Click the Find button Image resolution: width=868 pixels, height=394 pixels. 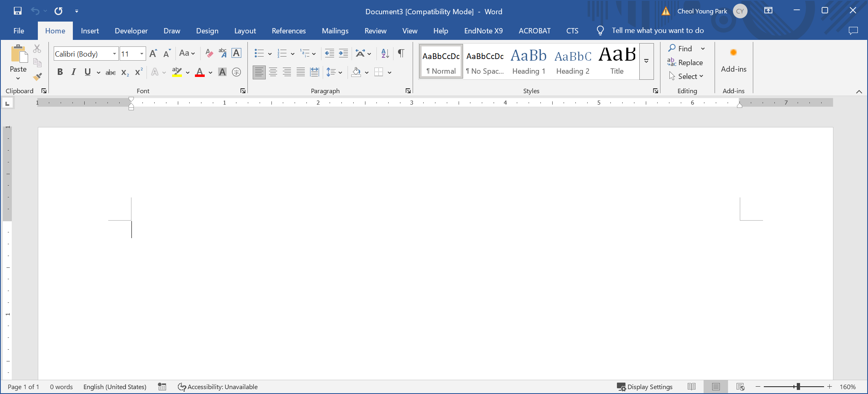[680, 48]
